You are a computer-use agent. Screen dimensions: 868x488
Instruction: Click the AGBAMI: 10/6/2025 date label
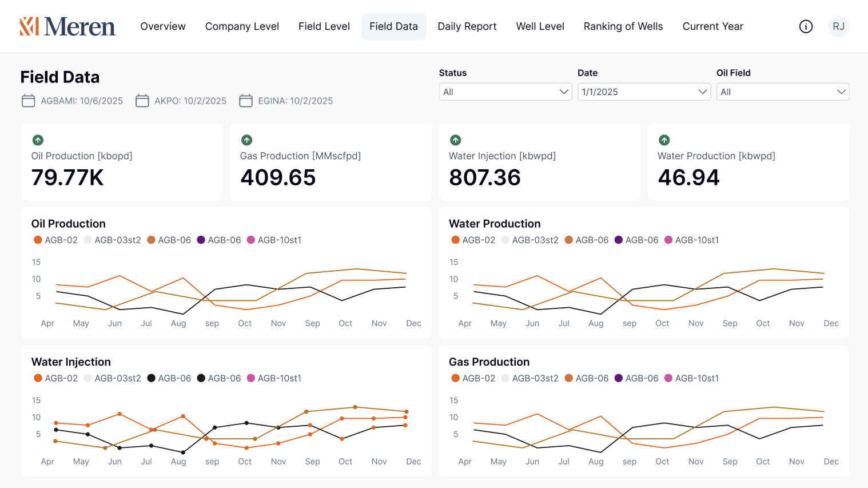pos(82,101)
